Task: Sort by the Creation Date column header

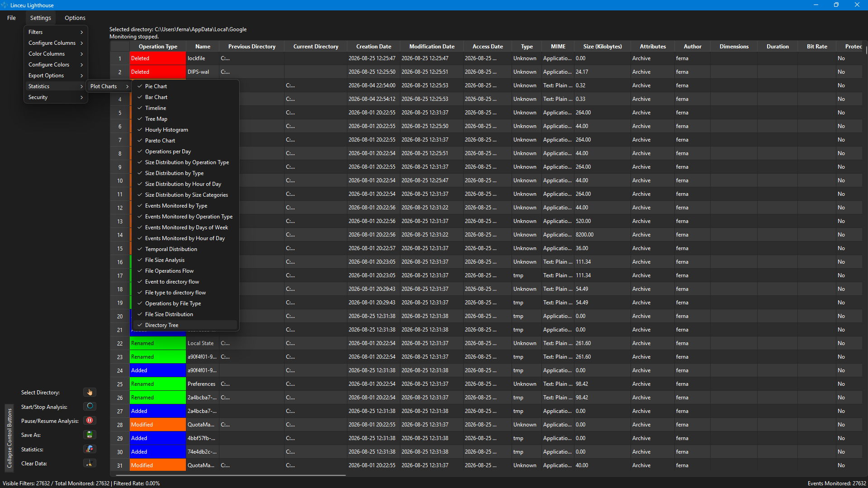Action: tap(374, 47)
